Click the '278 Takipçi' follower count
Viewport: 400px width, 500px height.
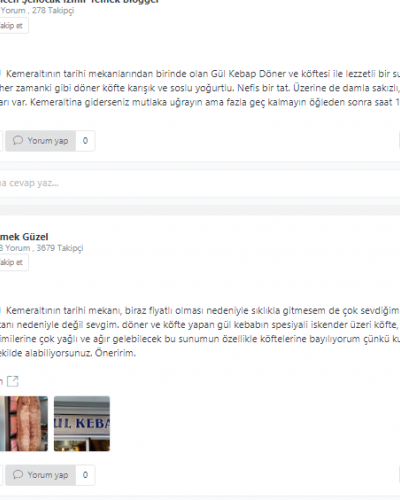[53, 11]
